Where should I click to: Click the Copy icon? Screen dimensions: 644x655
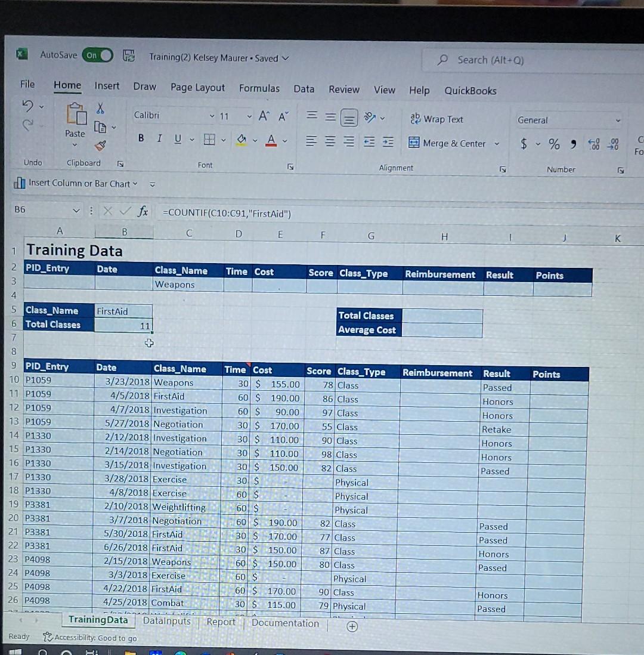[100, 126]
